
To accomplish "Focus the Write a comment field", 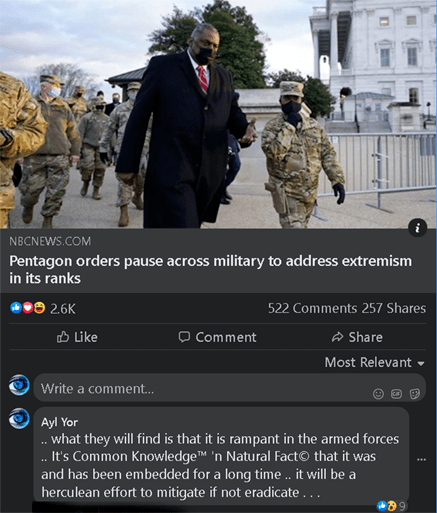I will 230,388.
